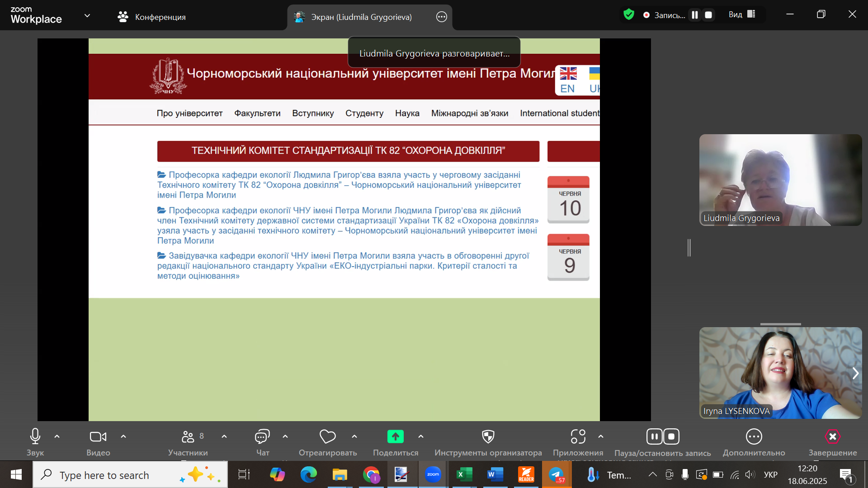Click the green encryption shield icon

pos(629,14)
